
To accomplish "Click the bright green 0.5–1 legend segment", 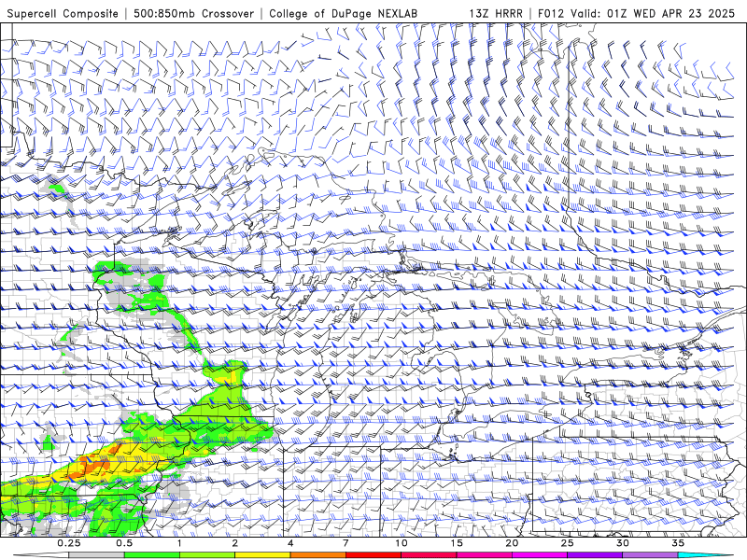I will pyautogui.click(x=152, y=555).
